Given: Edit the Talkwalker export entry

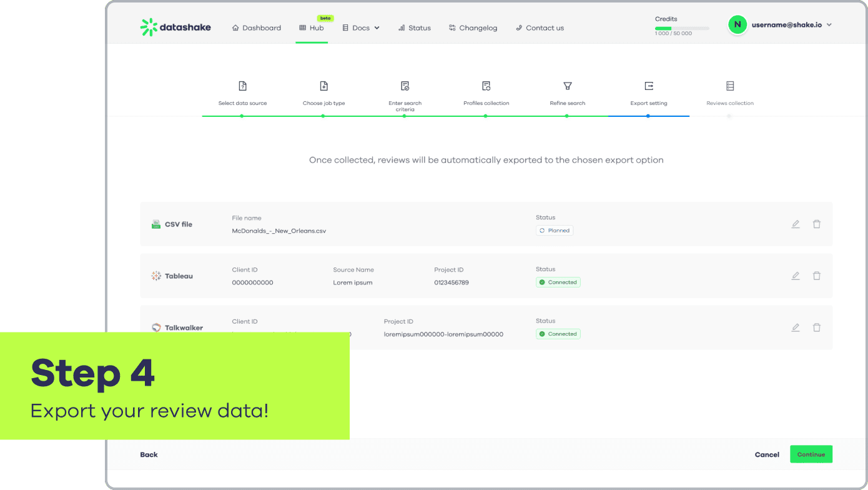Looking at the screenshot, I should pos(795,327).
